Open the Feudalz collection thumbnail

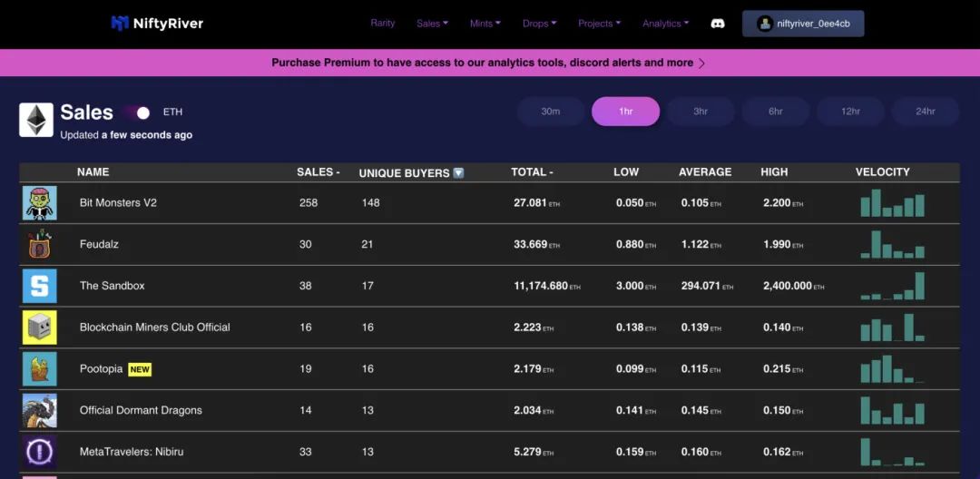[39, 244]
